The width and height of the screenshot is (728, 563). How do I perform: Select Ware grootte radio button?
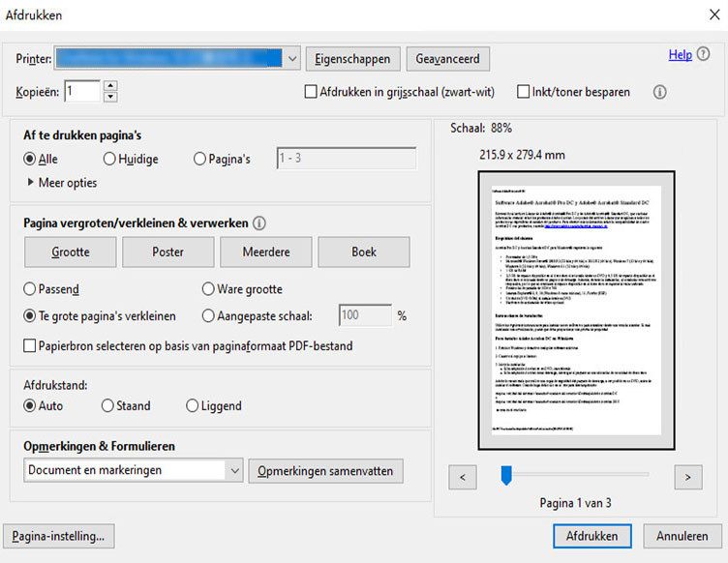tap(208, 289)
